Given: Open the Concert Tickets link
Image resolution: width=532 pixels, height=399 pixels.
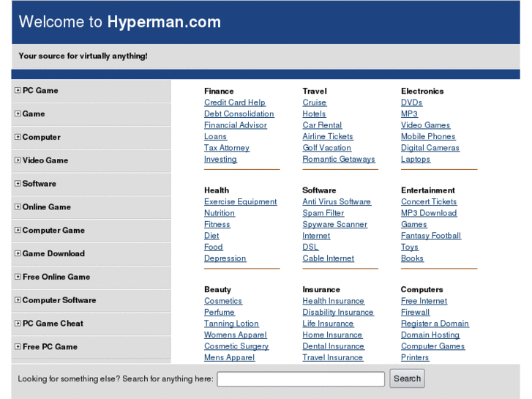Looking at the screenshot, I should tap(429, 202).
